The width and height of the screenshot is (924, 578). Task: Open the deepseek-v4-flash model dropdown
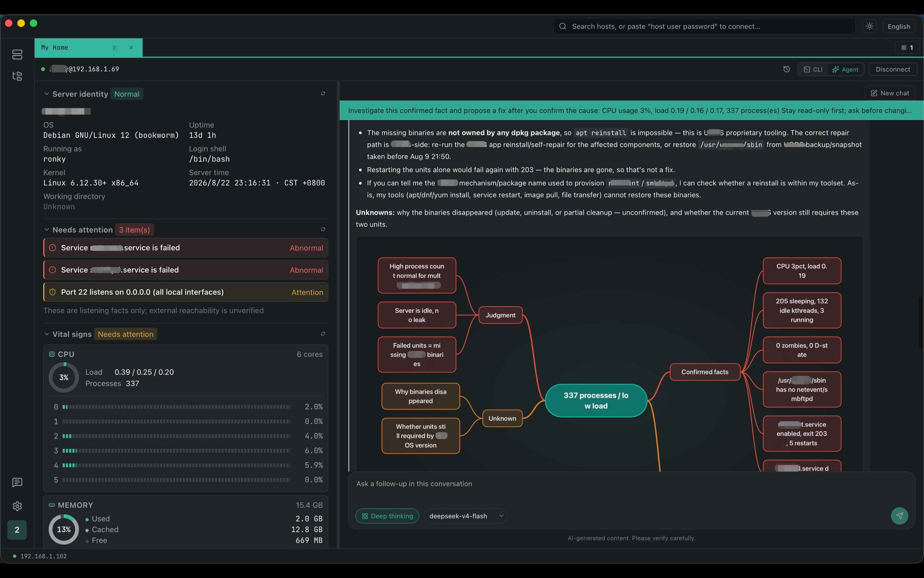[466, 516]
